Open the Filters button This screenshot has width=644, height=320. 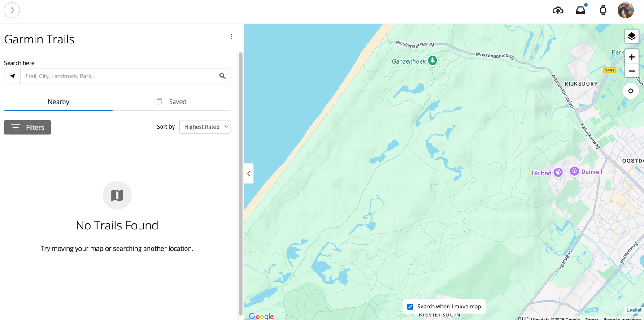click(28, 127)
